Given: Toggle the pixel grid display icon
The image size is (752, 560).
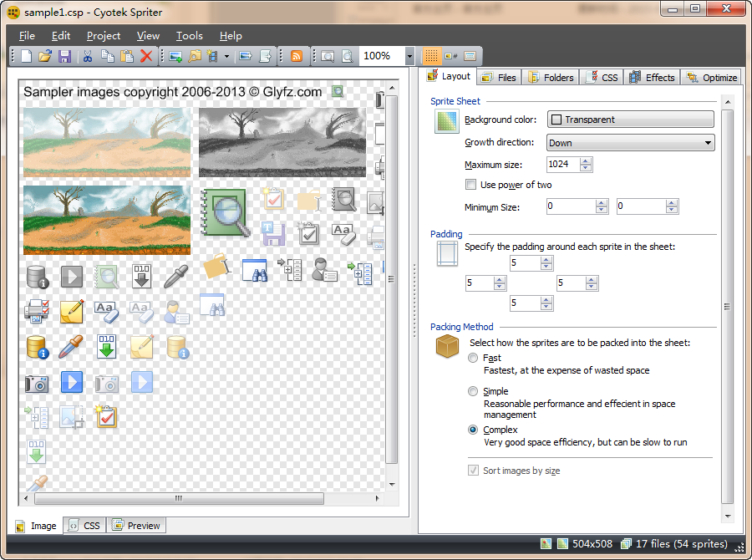Looking at the screenshot, I should pos(431,56).
